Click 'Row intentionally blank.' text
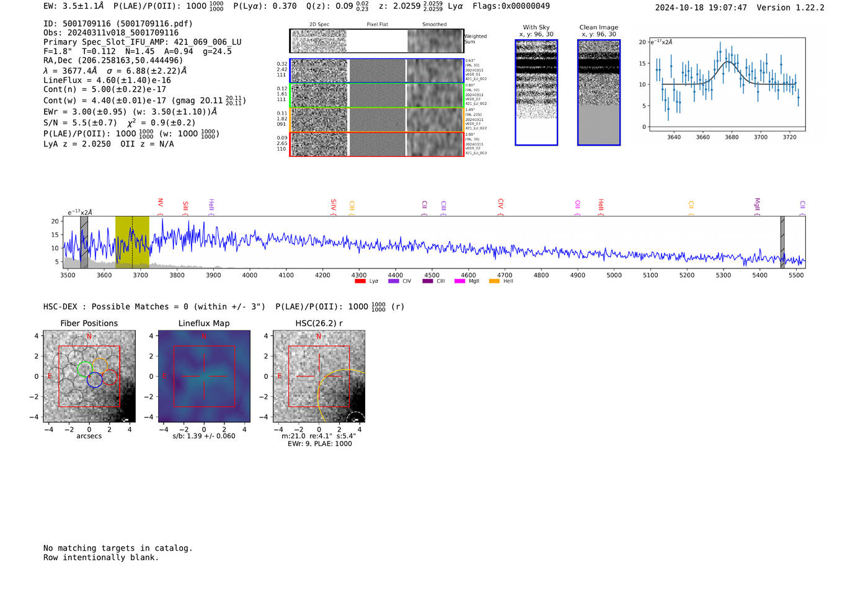 [101, 558]
